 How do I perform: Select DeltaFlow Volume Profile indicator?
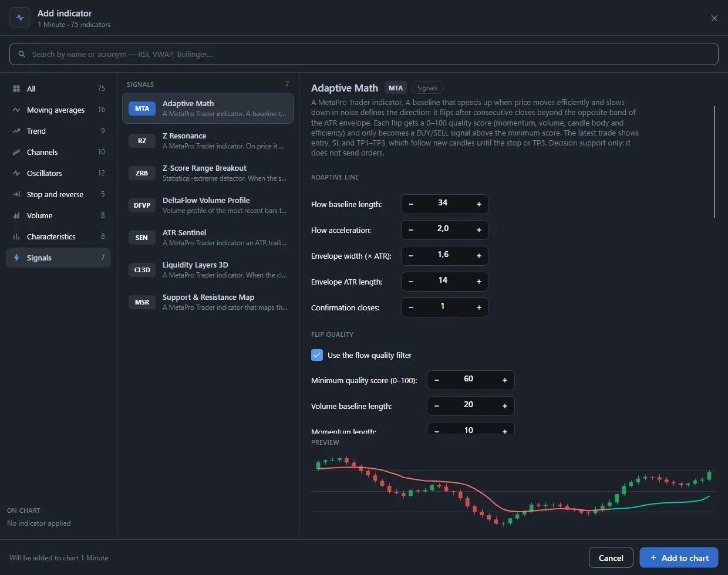point(208,205)
